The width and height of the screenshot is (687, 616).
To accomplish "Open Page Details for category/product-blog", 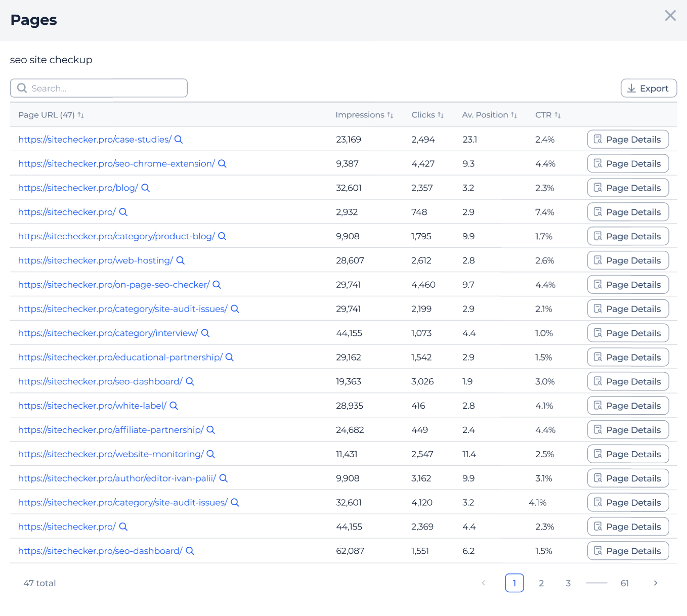I will point(628,236).
